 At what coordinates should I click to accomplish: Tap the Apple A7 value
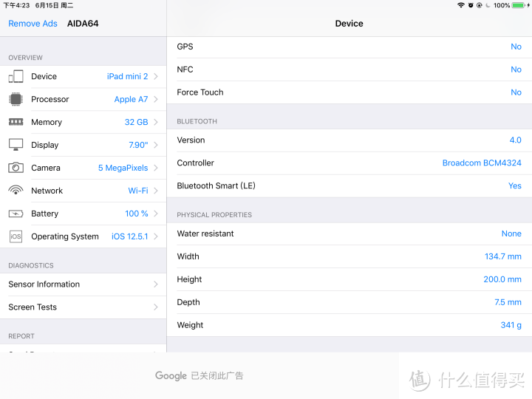point(131,99)
